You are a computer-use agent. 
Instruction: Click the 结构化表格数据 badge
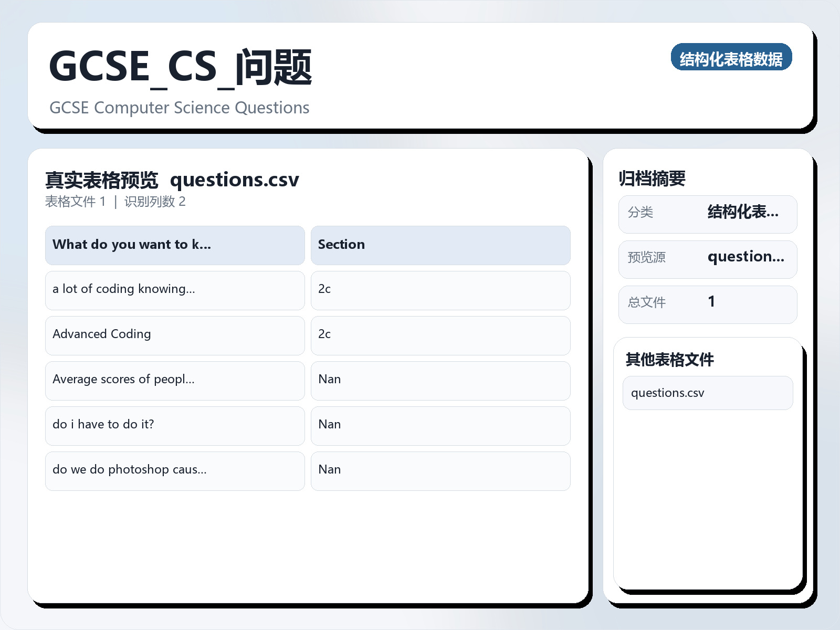(x=732, y=58)
